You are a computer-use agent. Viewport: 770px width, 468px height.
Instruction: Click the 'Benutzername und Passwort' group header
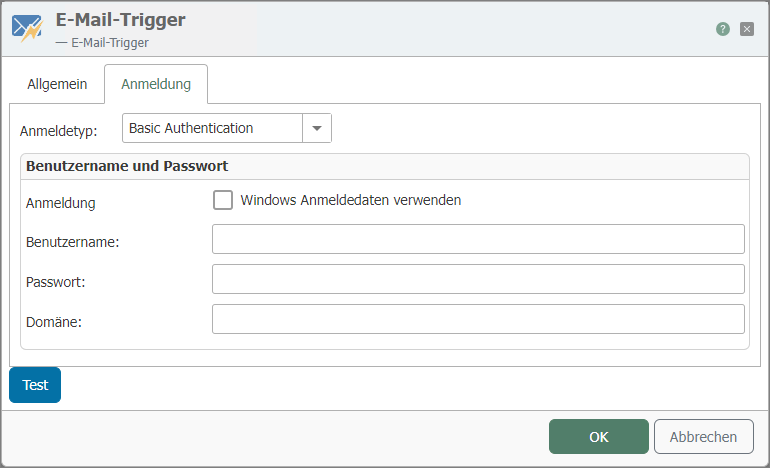click(x=127, y=166)
